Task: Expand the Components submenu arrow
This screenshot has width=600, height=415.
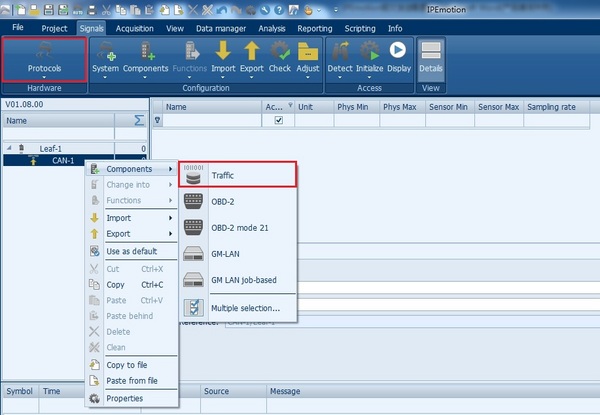Action: (x=170, y=169)
